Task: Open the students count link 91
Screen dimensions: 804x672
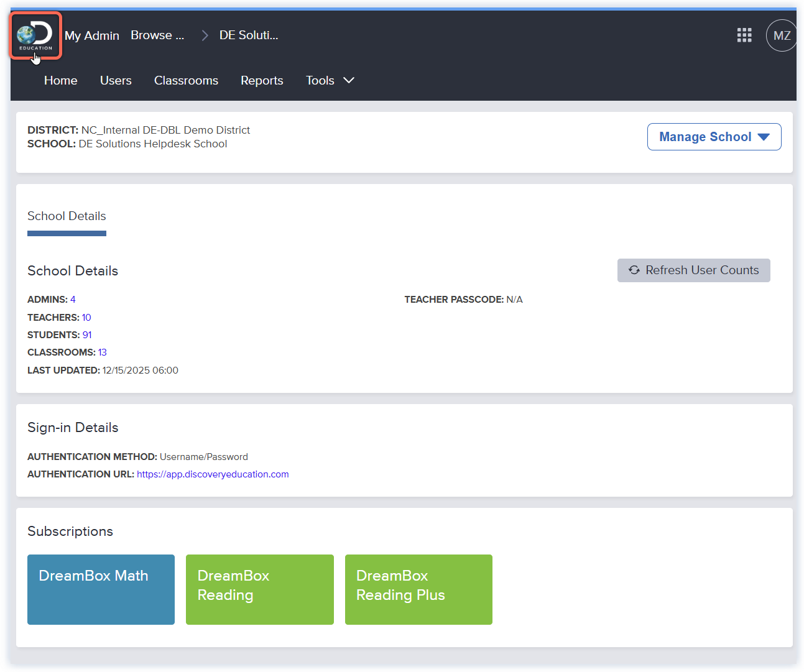Action: [x=87, y=335]
